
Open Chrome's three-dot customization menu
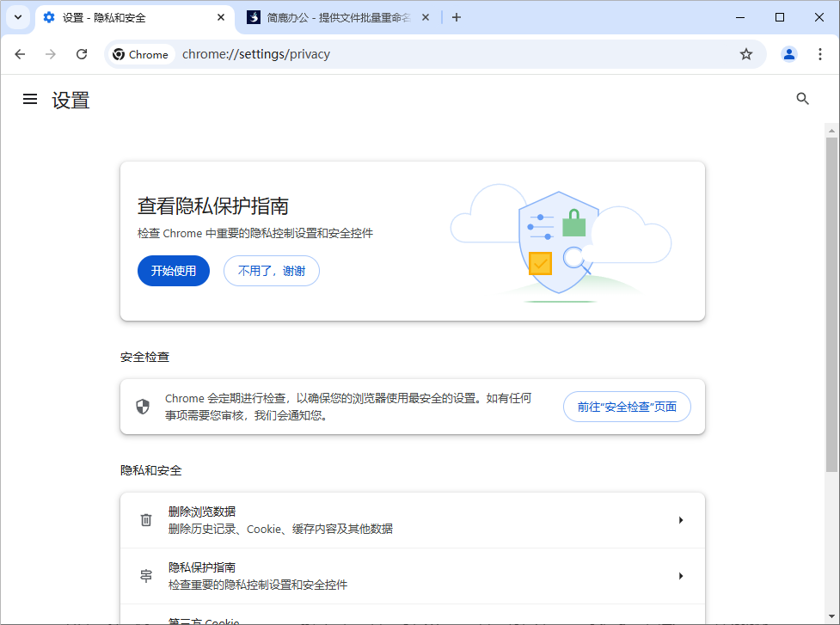(x=820, y=53)
